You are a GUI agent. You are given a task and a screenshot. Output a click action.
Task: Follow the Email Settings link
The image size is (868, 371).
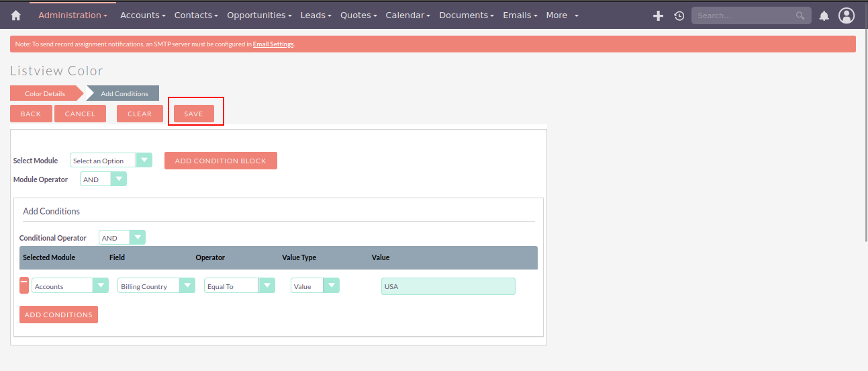click(273, 44)
